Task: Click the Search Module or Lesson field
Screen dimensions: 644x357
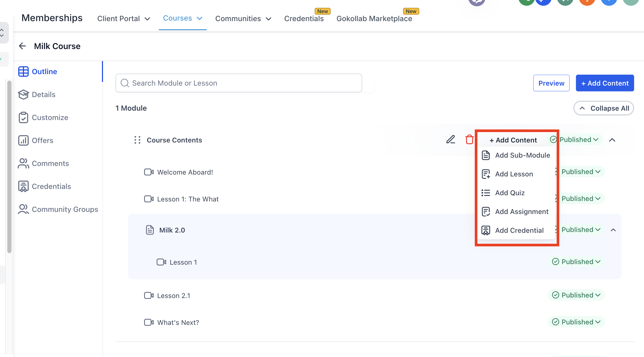Action: coord(239,83)
